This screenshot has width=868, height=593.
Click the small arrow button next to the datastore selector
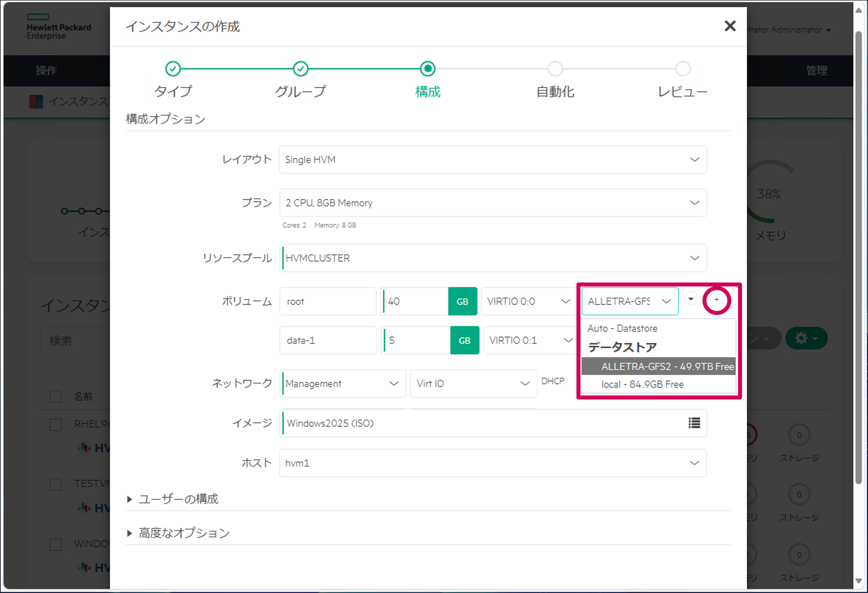pyautogui.click(x=690, y=299)
